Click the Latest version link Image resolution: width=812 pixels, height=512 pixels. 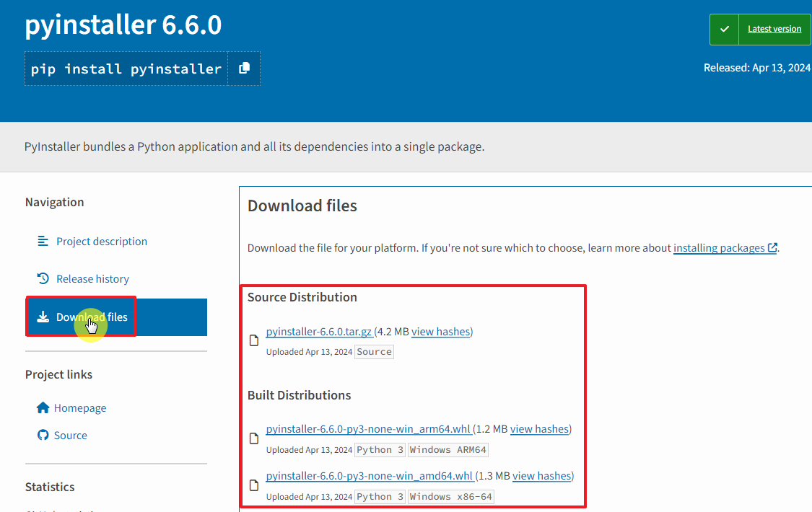[x=774, y=29]
